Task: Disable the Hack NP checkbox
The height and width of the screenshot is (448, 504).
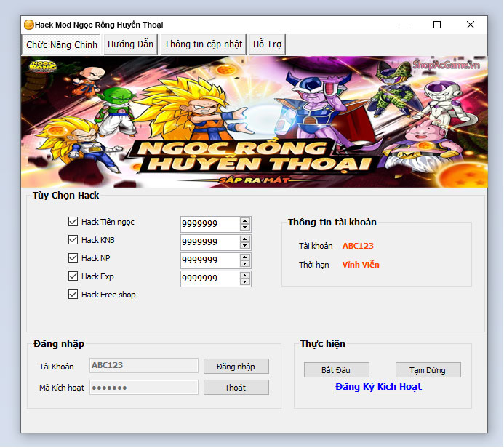Action: 73,258
